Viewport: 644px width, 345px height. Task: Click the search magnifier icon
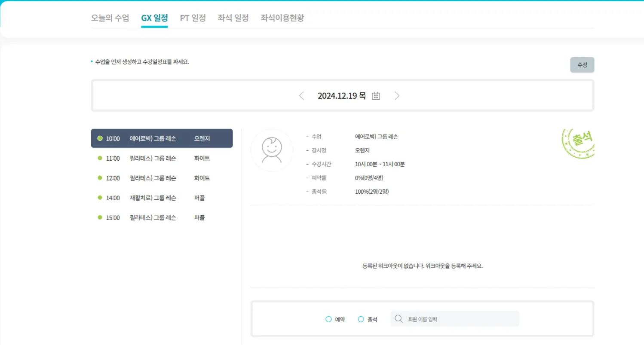(399, 319)
